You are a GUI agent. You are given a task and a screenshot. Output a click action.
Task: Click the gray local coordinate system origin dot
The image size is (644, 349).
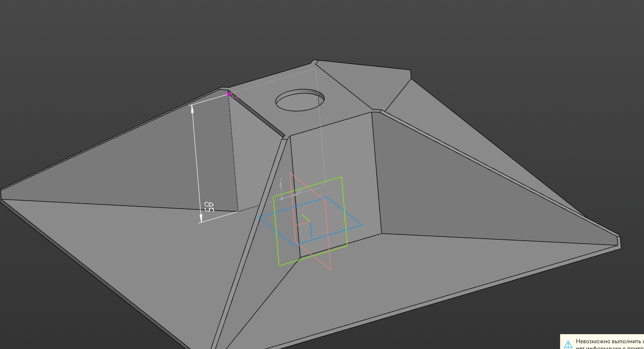pyautogui.click(x=281, y=198)
